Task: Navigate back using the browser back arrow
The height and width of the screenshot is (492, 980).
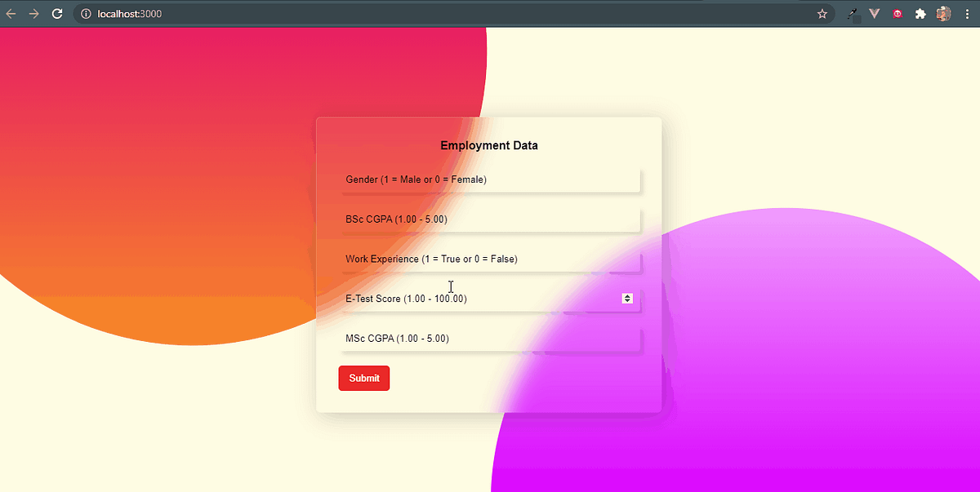Action: (x=12, y=13)
